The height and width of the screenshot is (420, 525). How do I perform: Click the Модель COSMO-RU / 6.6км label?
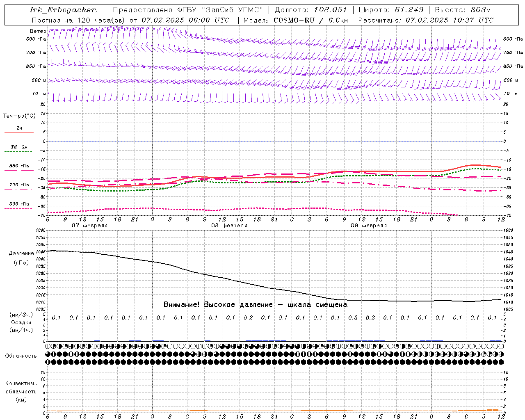(x=296, y=20)
